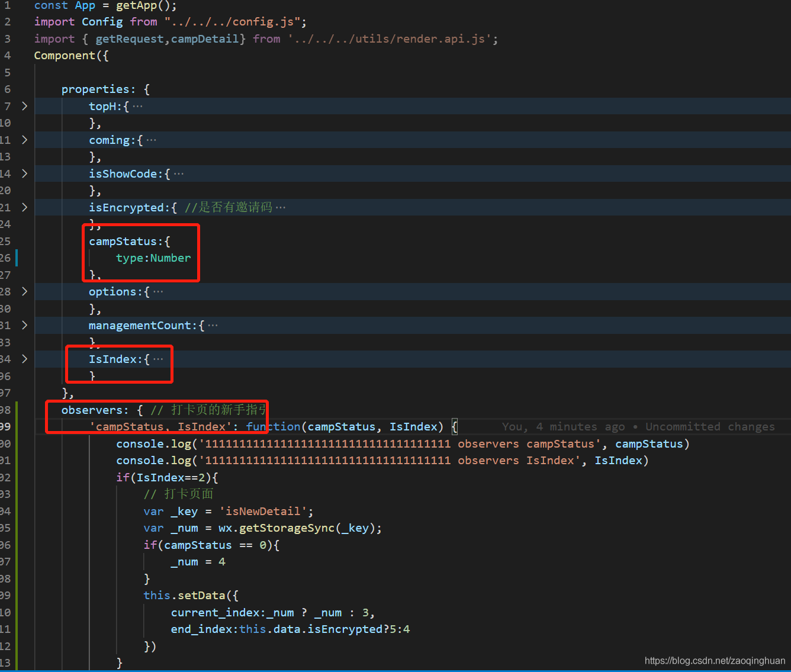This screenshot has height=672, width=791.
Task: Click the "if(IsIndex==2){" condition
Action: 168,478
